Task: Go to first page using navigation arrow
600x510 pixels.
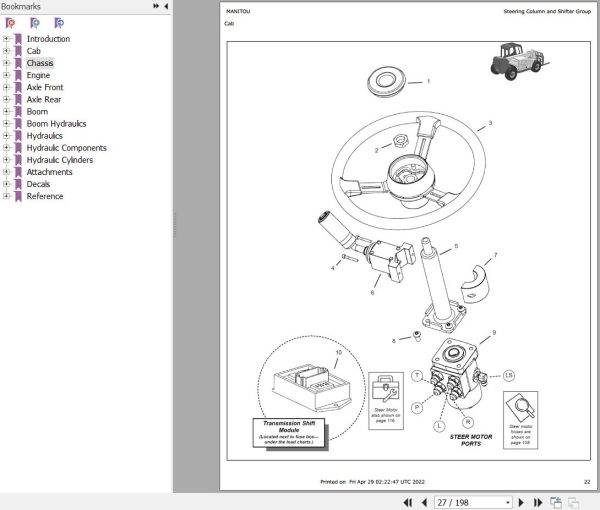Action: click(x=408, y=502)
